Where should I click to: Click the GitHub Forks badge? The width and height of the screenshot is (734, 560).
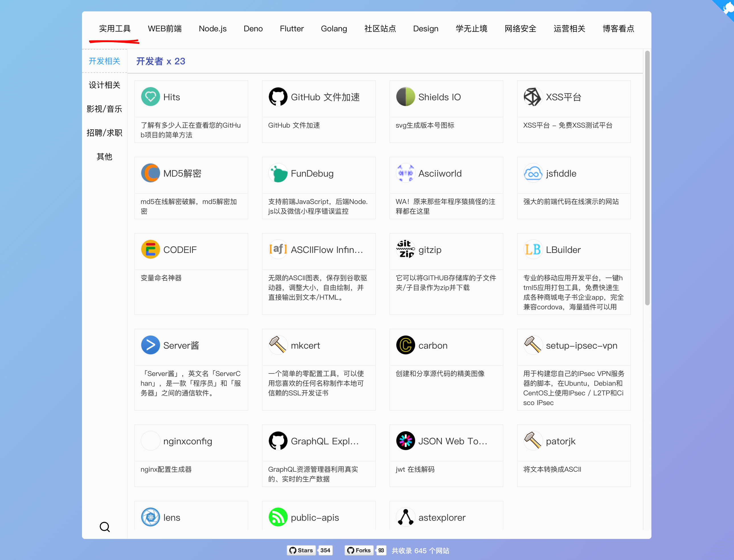[x=359, y=550]
